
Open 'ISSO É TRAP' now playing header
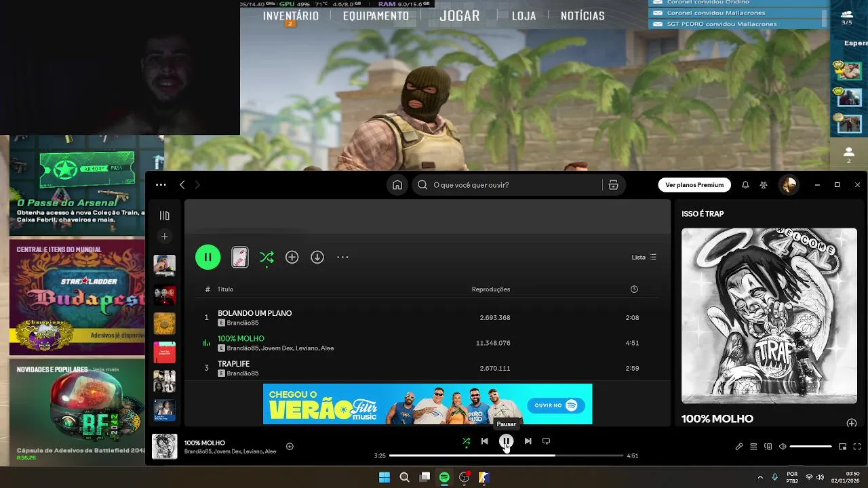point(703,213)
